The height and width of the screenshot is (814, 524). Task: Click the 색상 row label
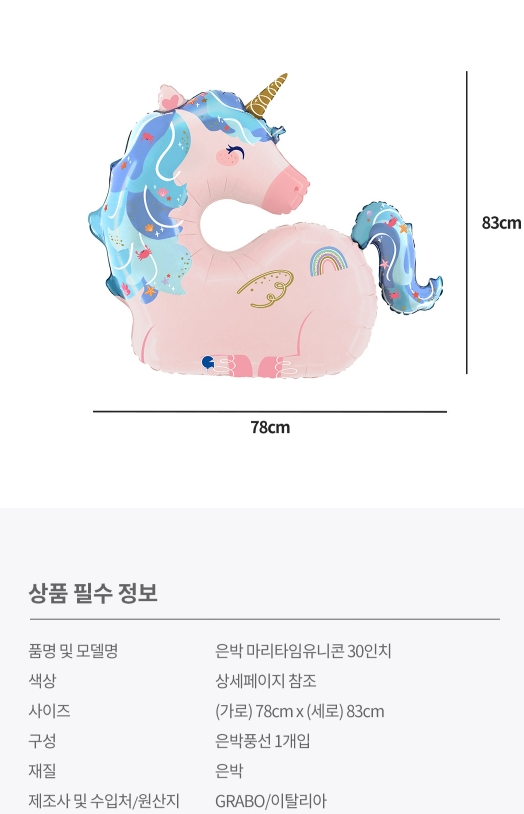(42, 680)
